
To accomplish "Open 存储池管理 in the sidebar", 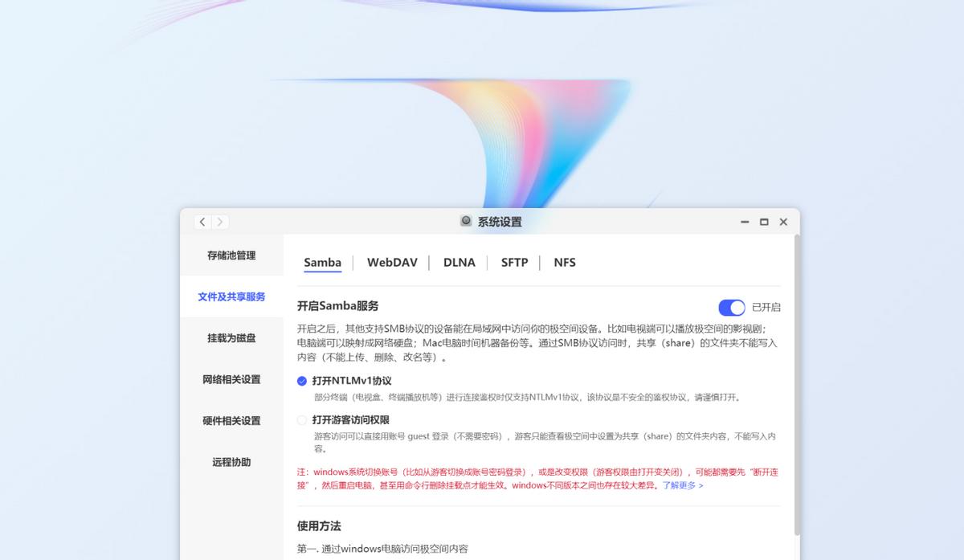I will [231, 255].
